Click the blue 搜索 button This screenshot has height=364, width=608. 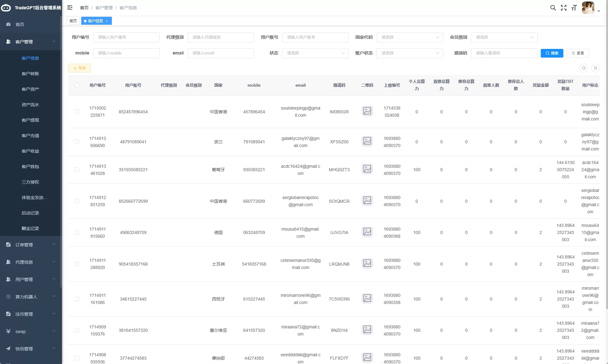552,53
